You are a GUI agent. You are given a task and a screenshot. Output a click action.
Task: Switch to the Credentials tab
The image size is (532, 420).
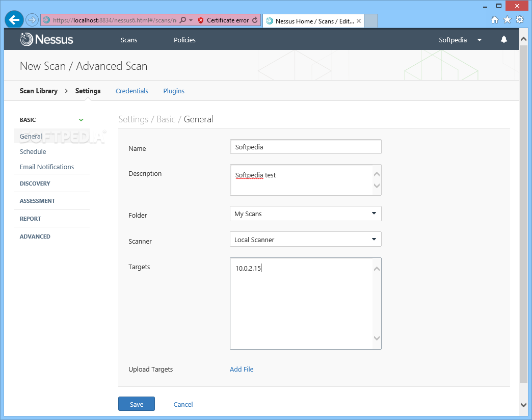132,91
